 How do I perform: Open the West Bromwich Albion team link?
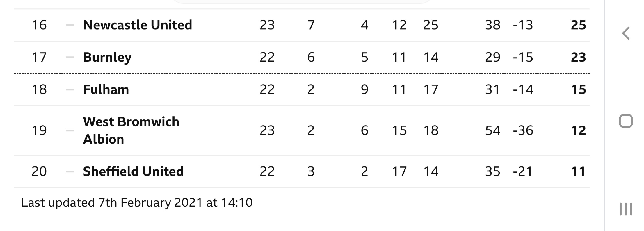click(x=131, y=130)
